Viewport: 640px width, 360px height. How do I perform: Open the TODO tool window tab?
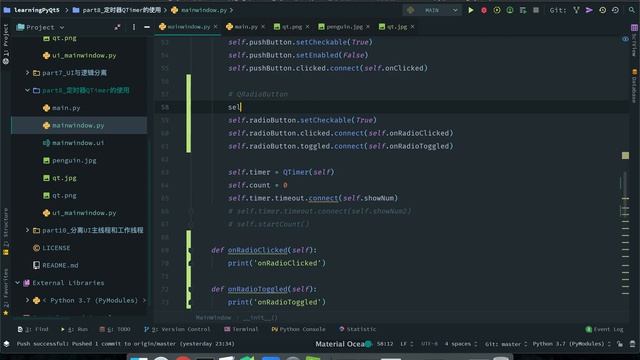(x=115, y=329)
